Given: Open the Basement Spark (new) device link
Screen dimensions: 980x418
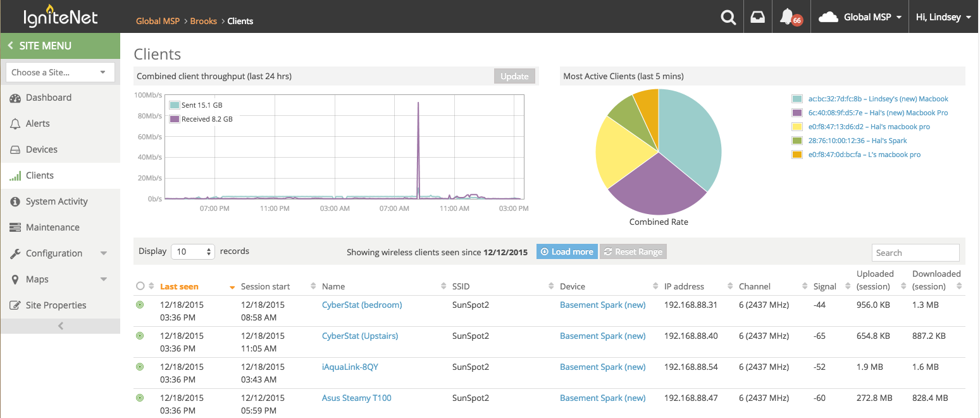Looking at the screenshot, I should coord(602,305).
